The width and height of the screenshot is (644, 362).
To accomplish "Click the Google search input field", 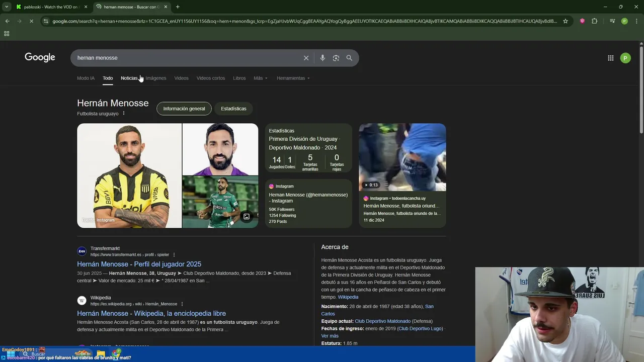I will pos(186,58).
